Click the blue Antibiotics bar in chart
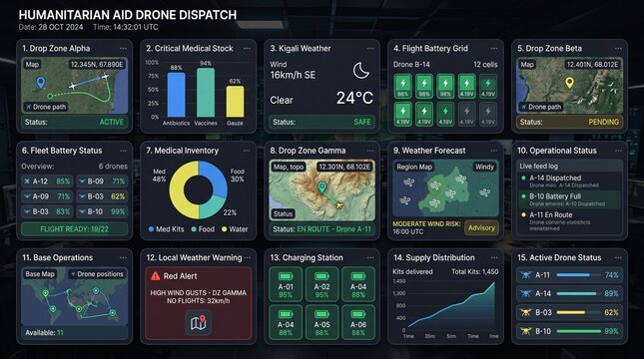 coord(176,95)
